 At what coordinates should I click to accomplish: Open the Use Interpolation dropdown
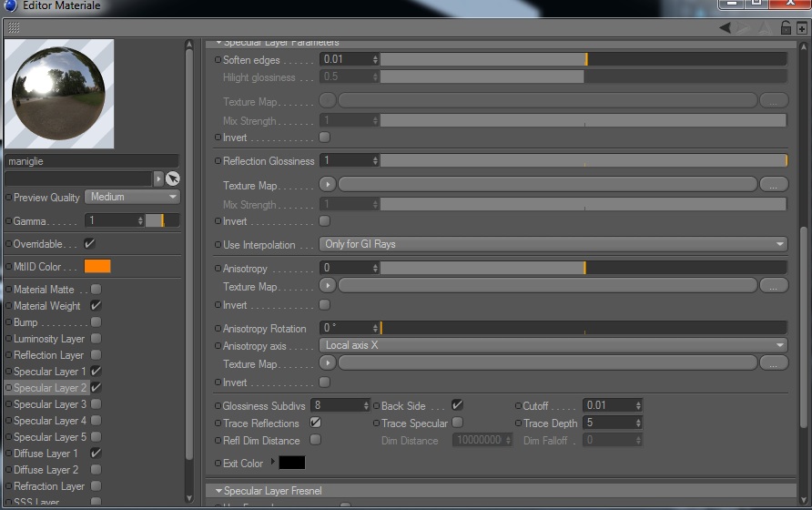coord(553,244)
